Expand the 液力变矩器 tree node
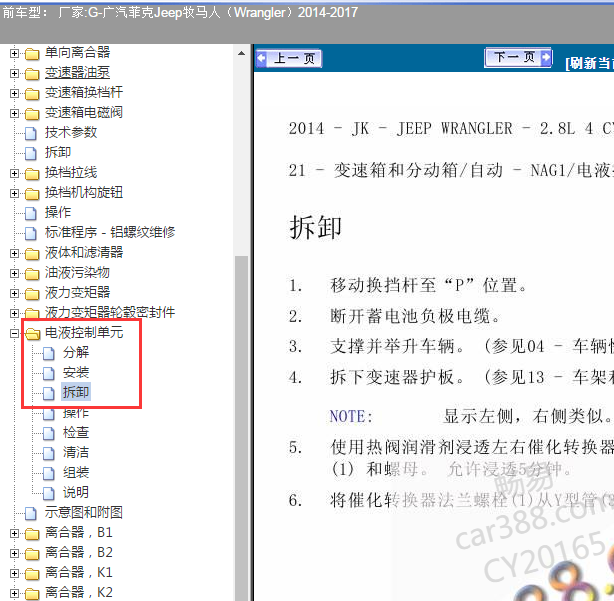 pyautogui.click(x=14, y=293)
